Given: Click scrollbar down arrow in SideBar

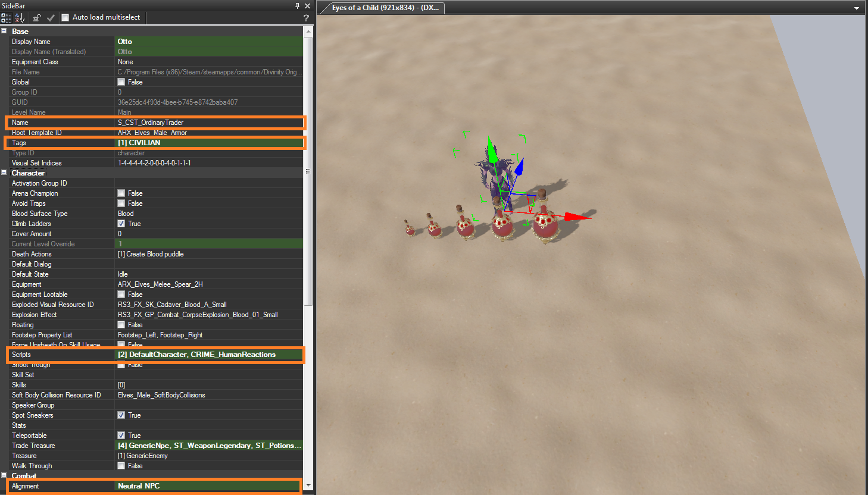Looking at the screenshot, I should pyautogui.click(x=308, y=485).
